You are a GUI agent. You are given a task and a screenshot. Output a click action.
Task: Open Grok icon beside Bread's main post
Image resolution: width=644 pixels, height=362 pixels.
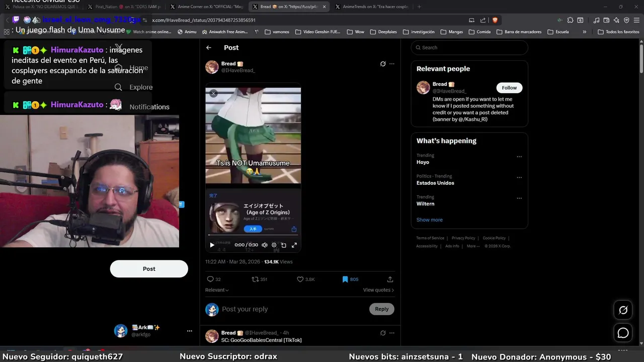(x=383, y=64)
